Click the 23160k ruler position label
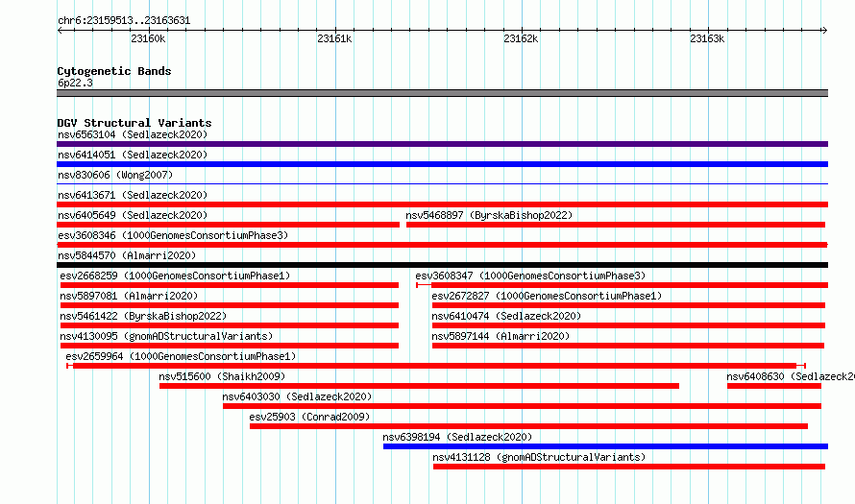 coord(148,38)
